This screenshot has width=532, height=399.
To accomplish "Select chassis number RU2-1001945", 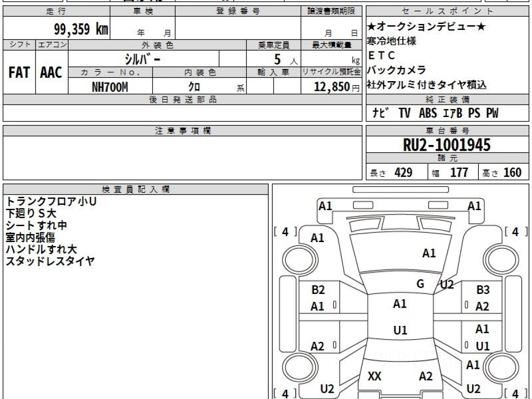I will [x=447, y=145].
